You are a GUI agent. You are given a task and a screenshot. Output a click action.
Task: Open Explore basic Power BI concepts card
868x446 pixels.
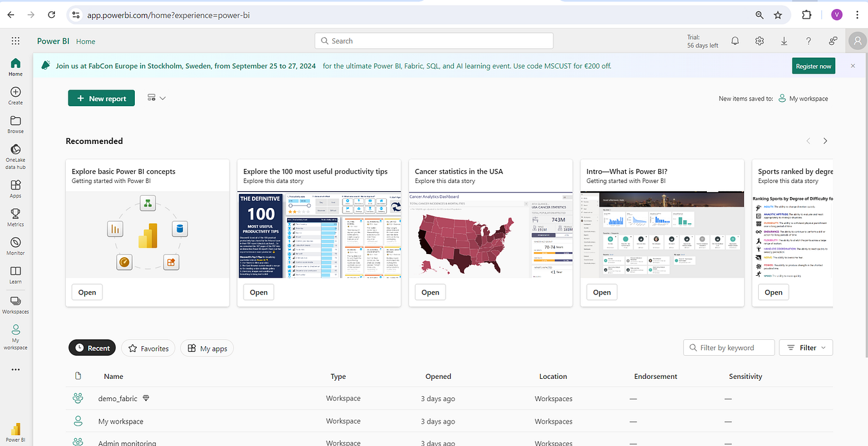click(x=87, y=292)
